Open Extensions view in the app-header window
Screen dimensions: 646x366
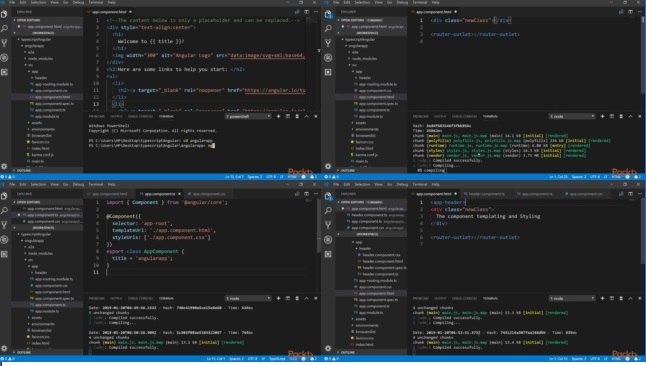coord(328,254)
